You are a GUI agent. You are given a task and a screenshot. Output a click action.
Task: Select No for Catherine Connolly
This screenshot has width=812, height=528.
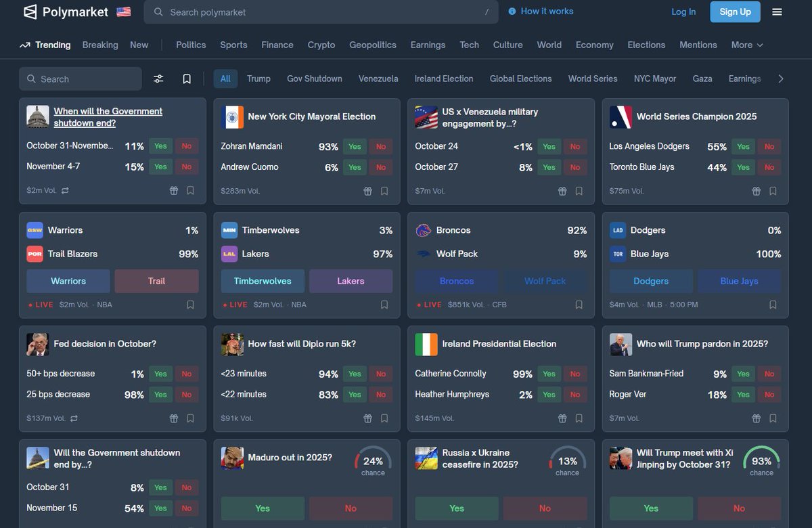[575, 374]
